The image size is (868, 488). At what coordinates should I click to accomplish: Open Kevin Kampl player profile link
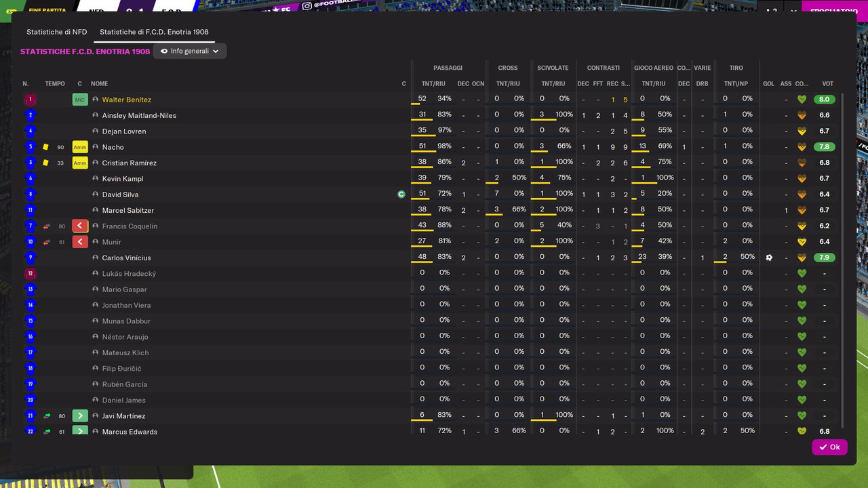point(123,179)
